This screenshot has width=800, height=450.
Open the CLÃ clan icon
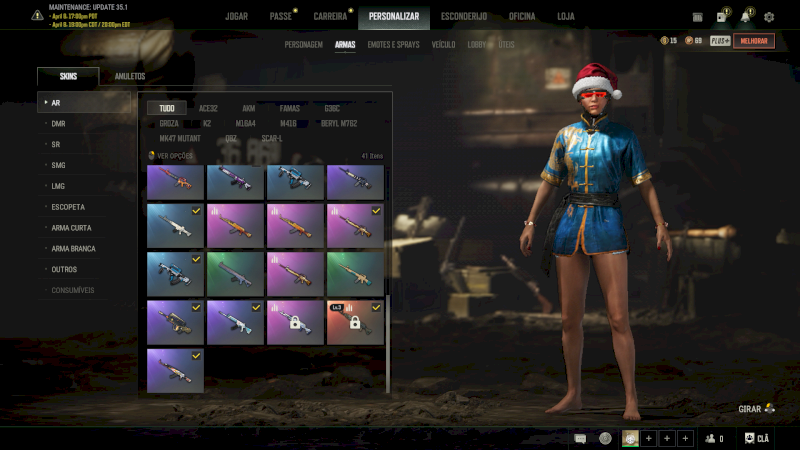tap(749, 438)
